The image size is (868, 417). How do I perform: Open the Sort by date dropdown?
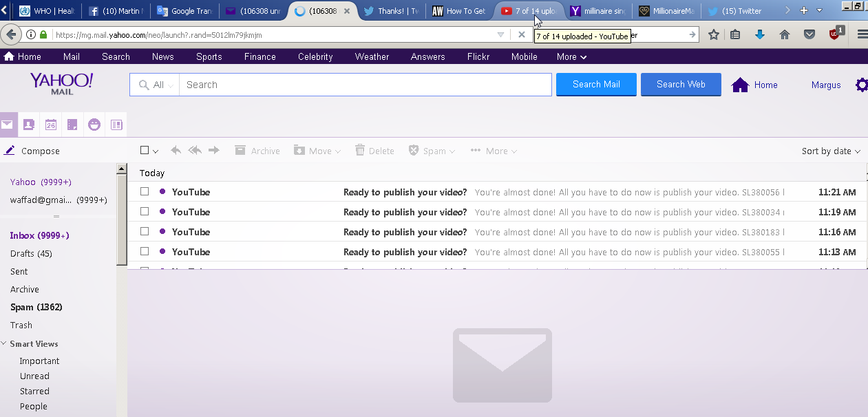coord(831,151)
